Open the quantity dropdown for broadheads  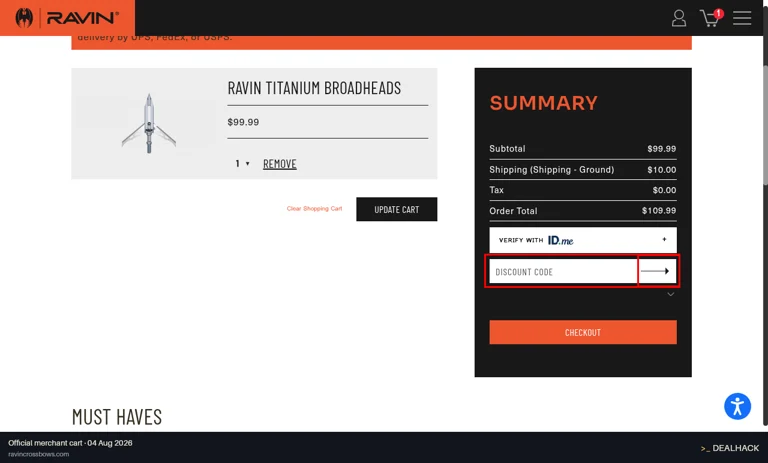[x=242, y=164]
